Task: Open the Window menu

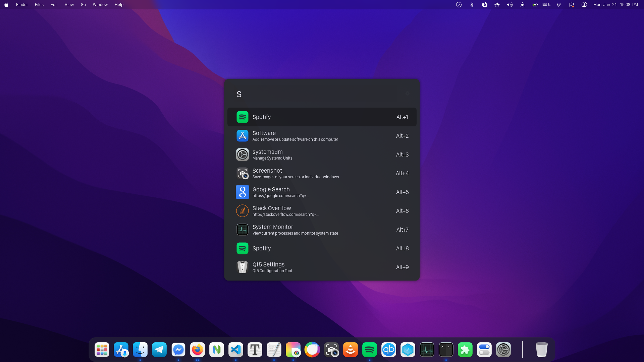Action: (100, 5)
